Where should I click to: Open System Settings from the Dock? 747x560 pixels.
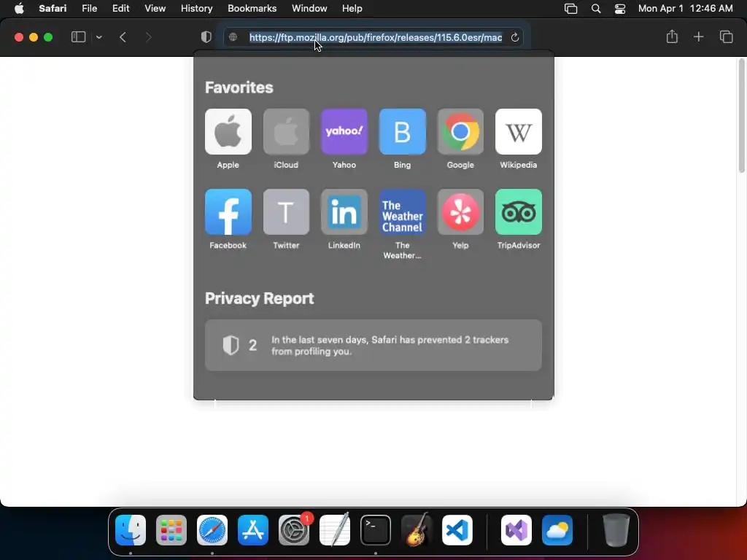294,530
